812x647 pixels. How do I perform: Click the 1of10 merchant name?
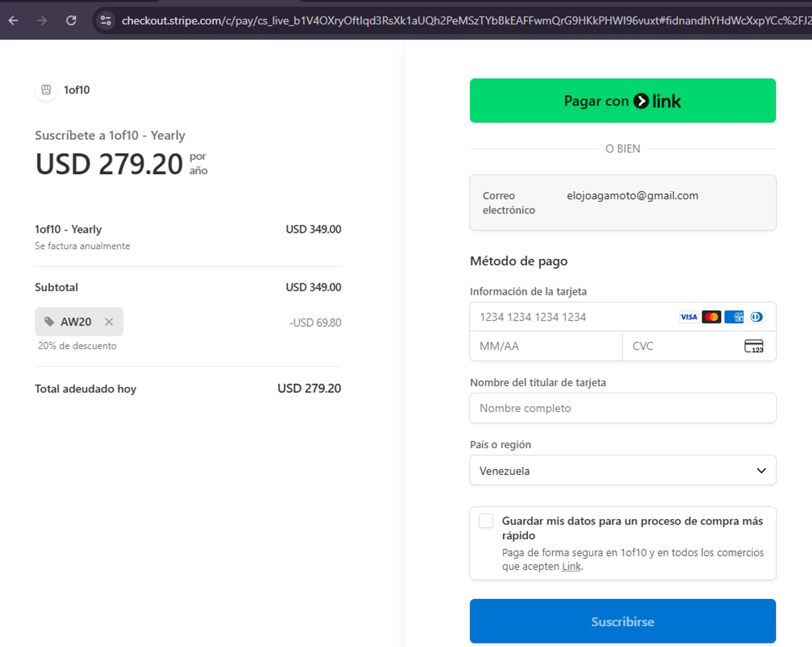point(77,90)
